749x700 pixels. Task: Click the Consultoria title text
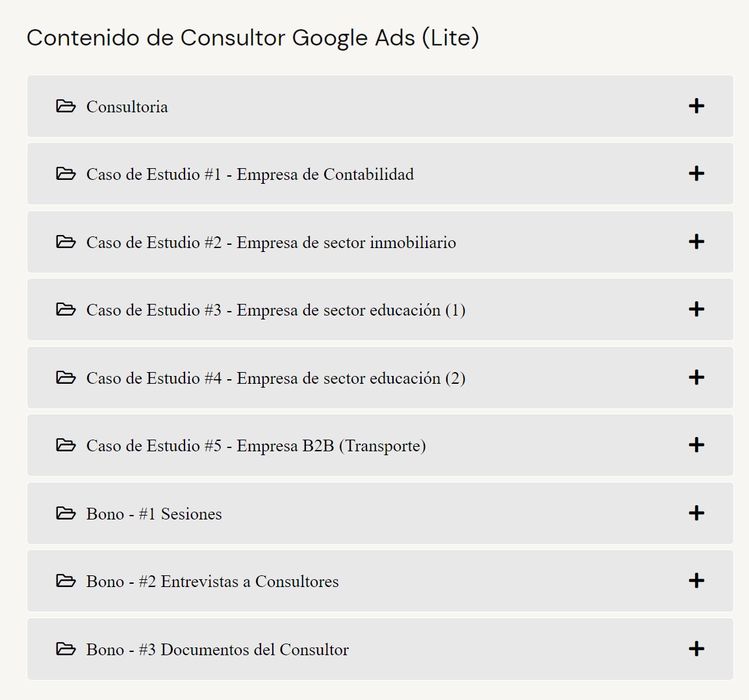click(127, 107)
